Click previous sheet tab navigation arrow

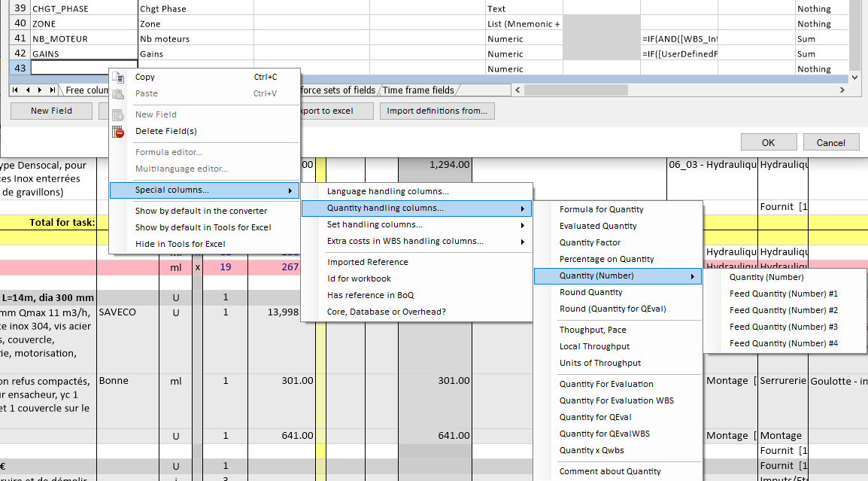(29, 90)
